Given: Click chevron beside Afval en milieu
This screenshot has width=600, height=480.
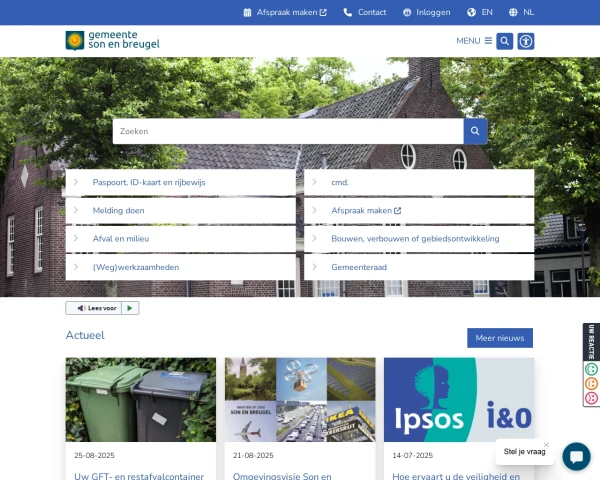Looking at the screenshot, I should click(x=76, y=238).
